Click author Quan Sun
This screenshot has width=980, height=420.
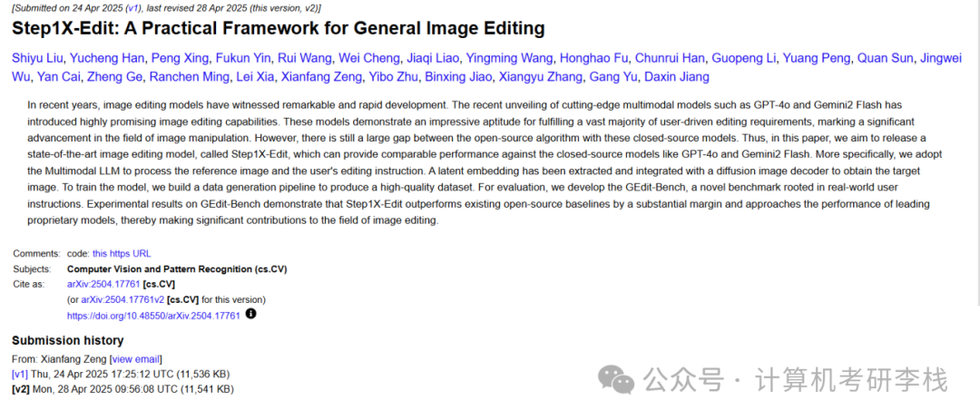pos(883,58)
